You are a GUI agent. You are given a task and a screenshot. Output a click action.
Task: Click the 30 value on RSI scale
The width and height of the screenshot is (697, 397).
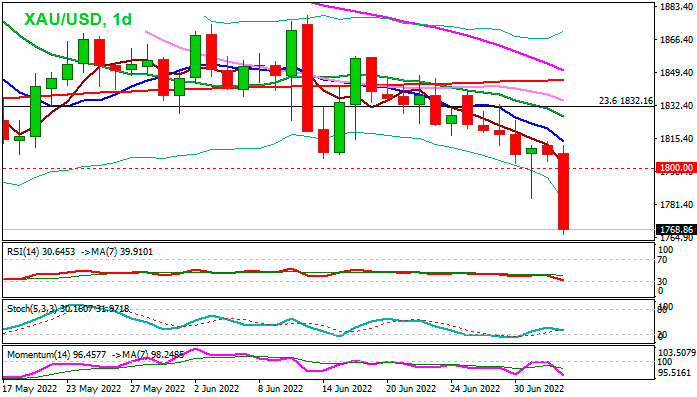tap(662, 281)
